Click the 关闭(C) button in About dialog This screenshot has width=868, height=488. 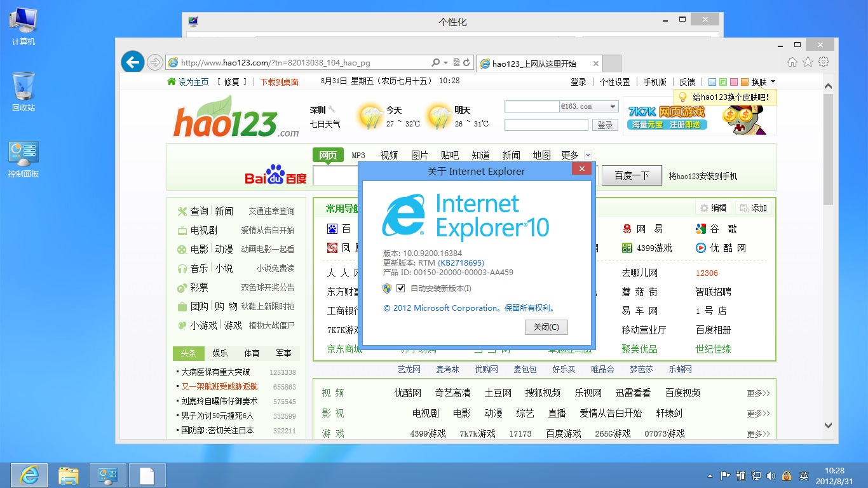point(546,327)
